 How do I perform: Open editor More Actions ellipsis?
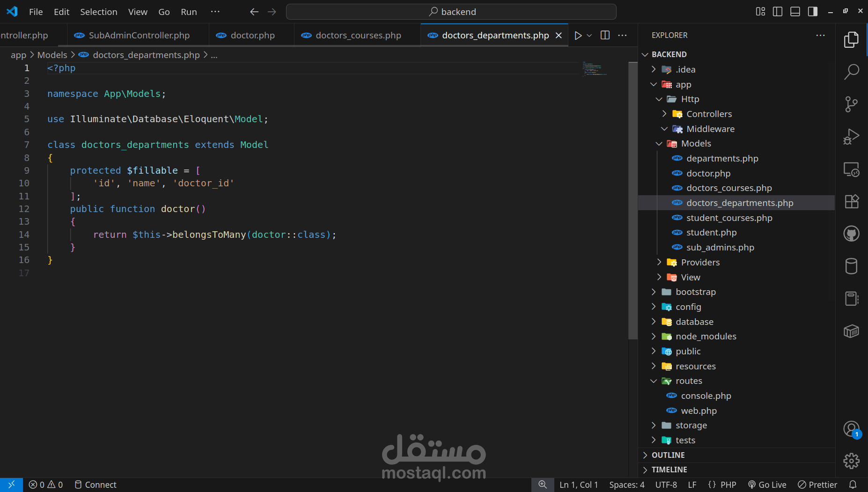[x=622, y=36]
